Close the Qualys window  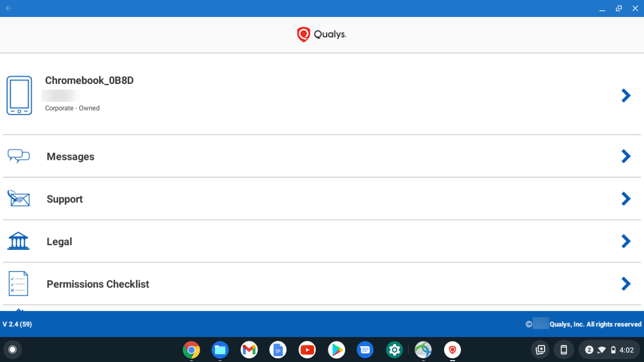click(x=635, y=8)
